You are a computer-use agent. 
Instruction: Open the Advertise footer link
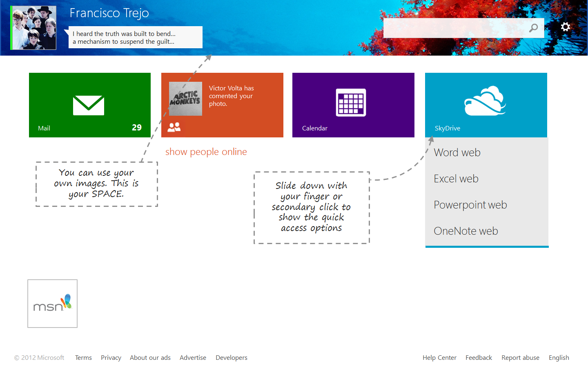click(x=193, y=358)
